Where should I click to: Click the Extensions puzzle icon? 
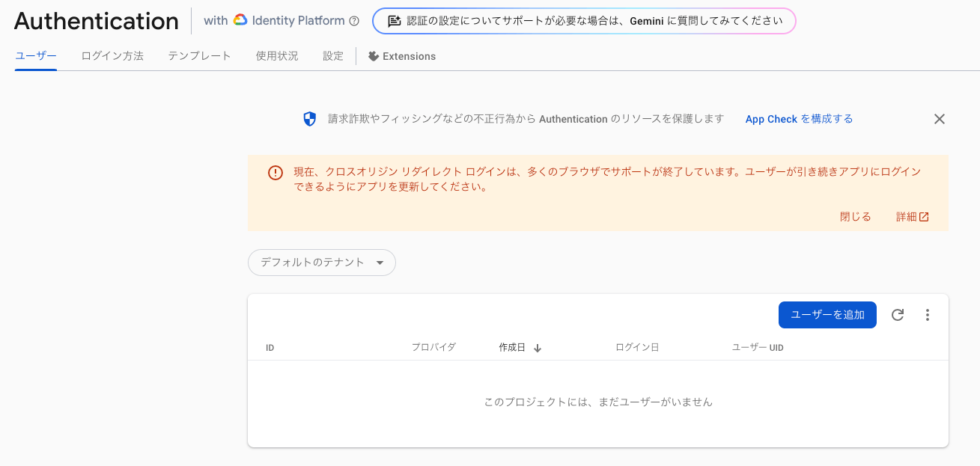click(x=374, y=56)
